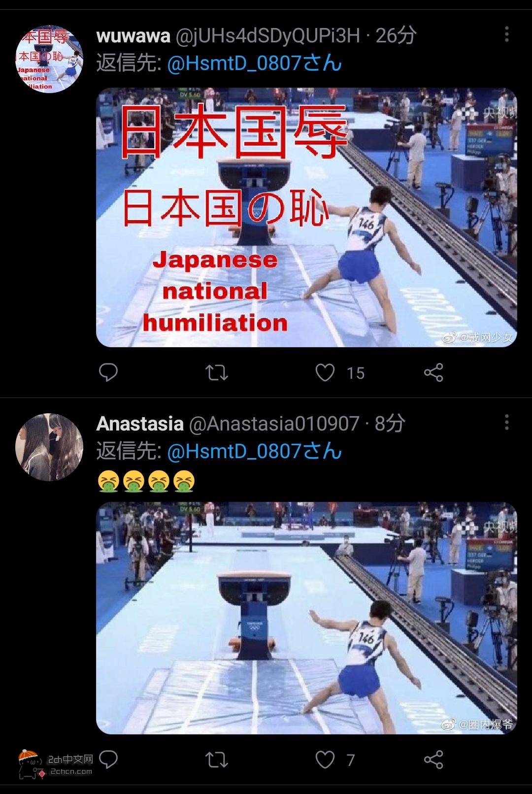Viewport: 532px width, 794px height.
Task: Open the wuwawa display name
Action: point(133,35)
